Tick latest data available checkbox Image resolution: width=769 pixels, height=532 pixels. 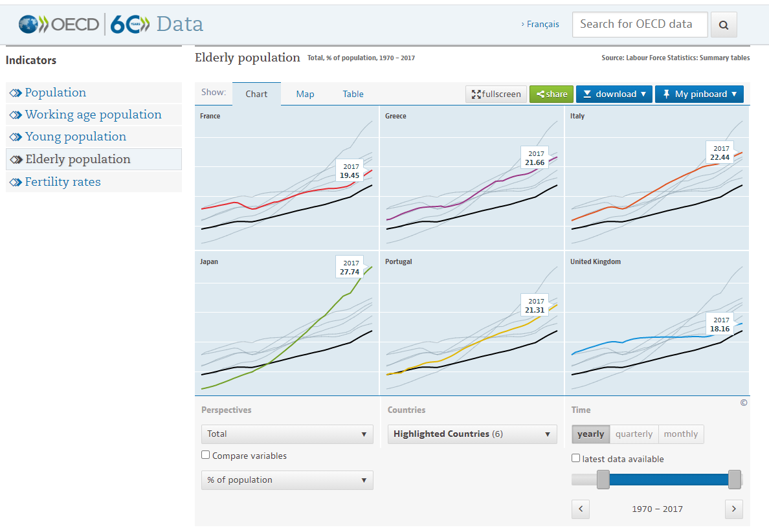[x=575, y=458]
